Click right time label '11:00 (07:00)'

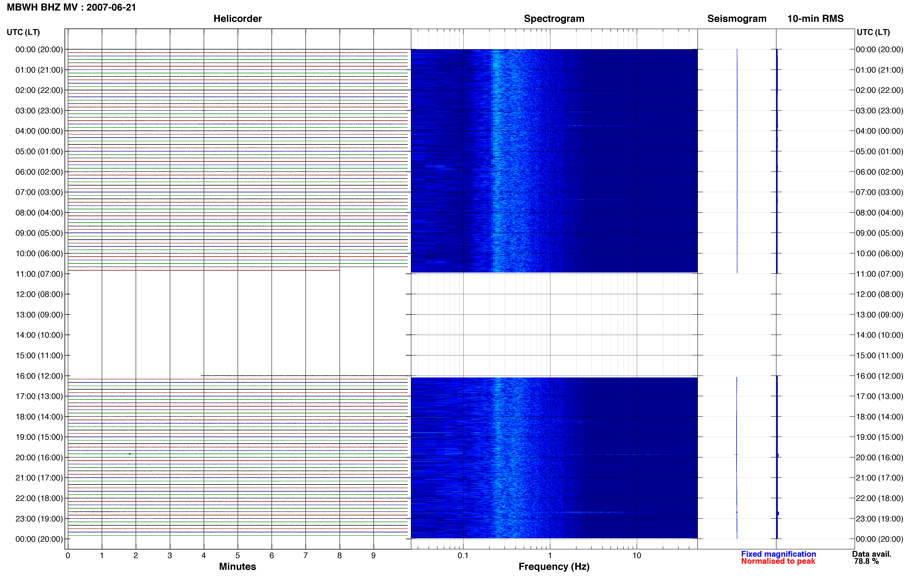point(880,274)
